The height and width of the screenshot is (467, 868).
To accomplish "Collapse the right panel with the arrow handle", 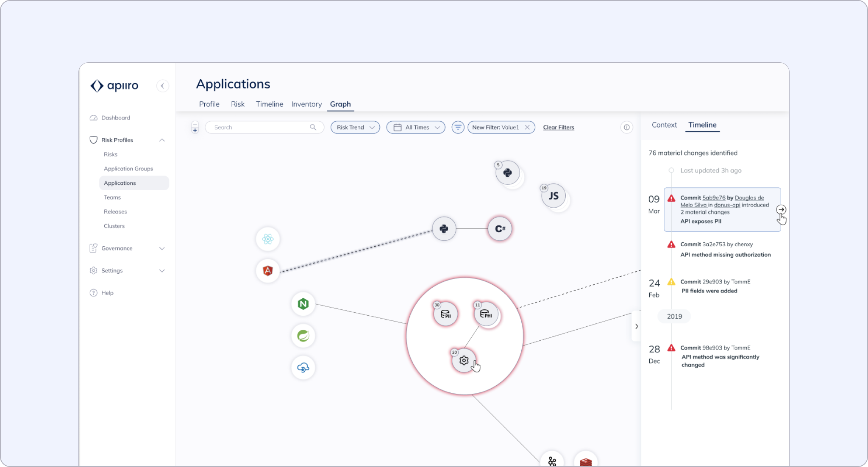I will coord(636,326).
